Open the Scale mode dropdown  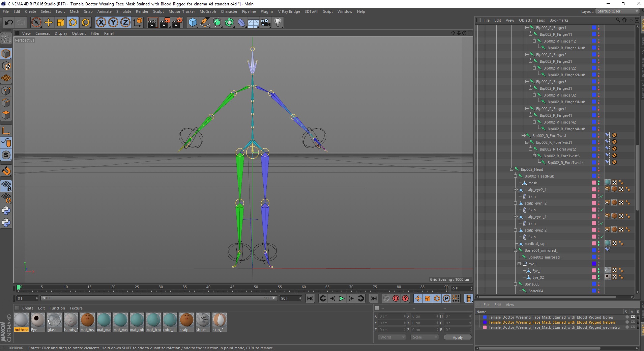(424, 337)
